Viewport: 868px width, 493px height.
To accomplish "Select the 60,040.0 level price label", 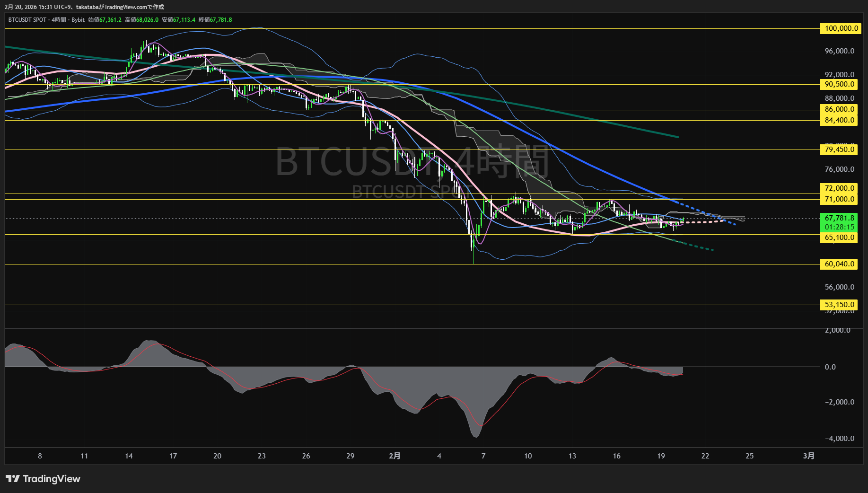I will 839,264.
